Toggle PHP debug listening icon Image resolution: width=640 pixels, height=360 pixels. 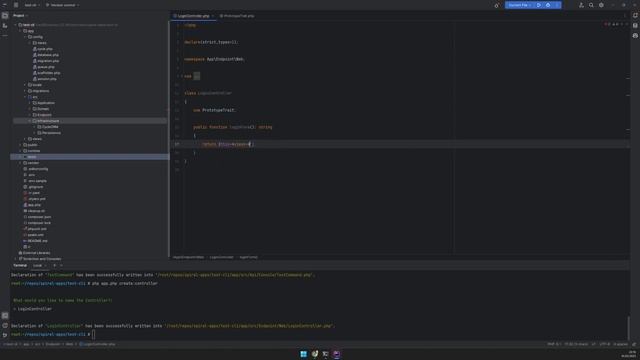(x=497, y=5)
